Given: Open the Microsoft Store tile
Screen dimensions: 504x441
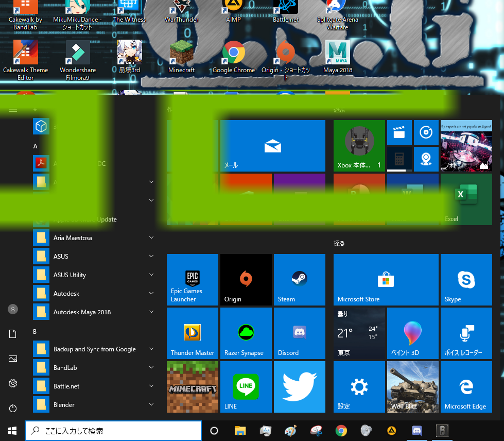Looking at the screenshot, I should tap(386, 280).
